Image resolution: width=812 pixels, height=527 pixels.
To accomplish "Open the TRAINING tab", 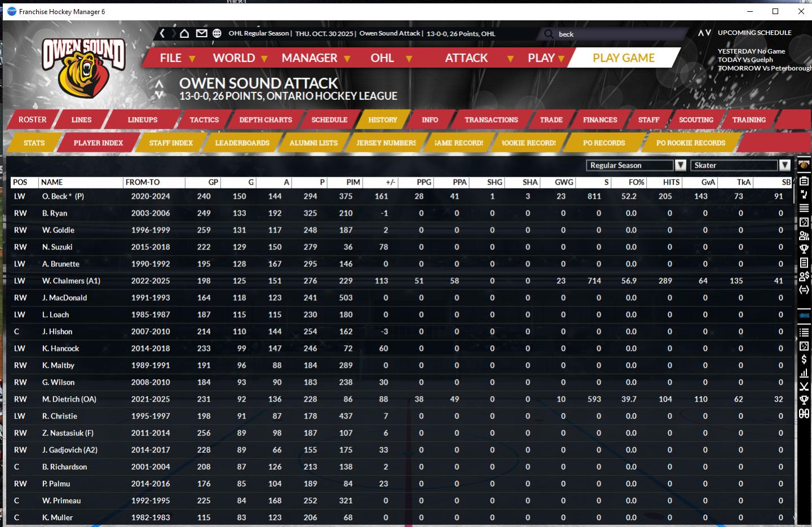I will pos(749,120).
